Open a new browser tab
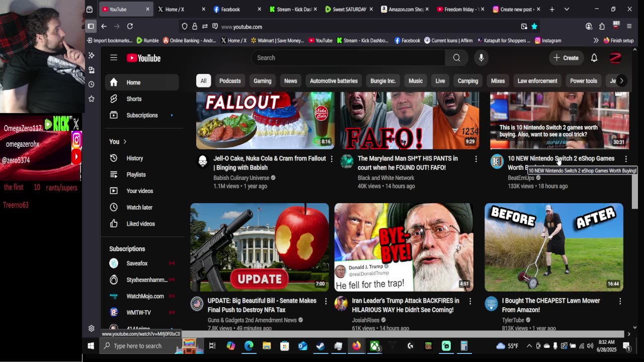Screen dimensions: 644x362 tap(552, 9)
